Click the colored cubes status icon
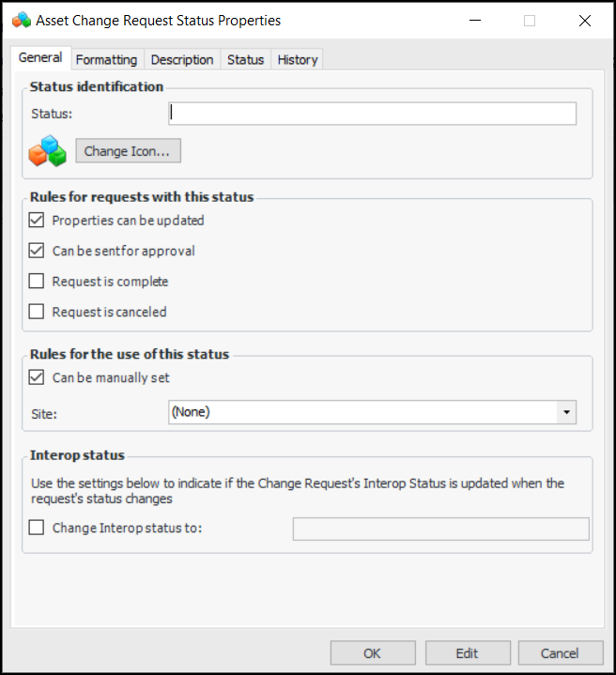This screenshot has height=675, width=616. tap(48, 151)
